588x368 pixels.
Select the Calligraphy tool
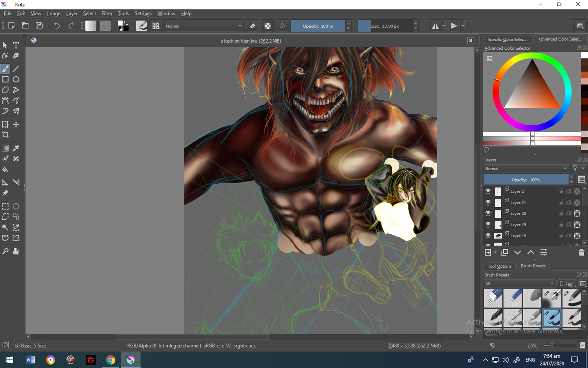(x=16, y=56)
